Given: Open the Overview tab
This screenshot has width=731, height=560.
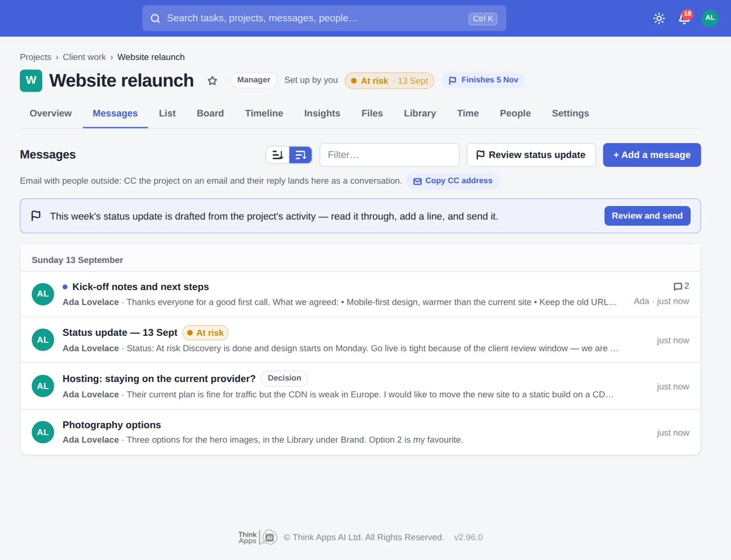Looking at the screenshot, I should point(51,113).
